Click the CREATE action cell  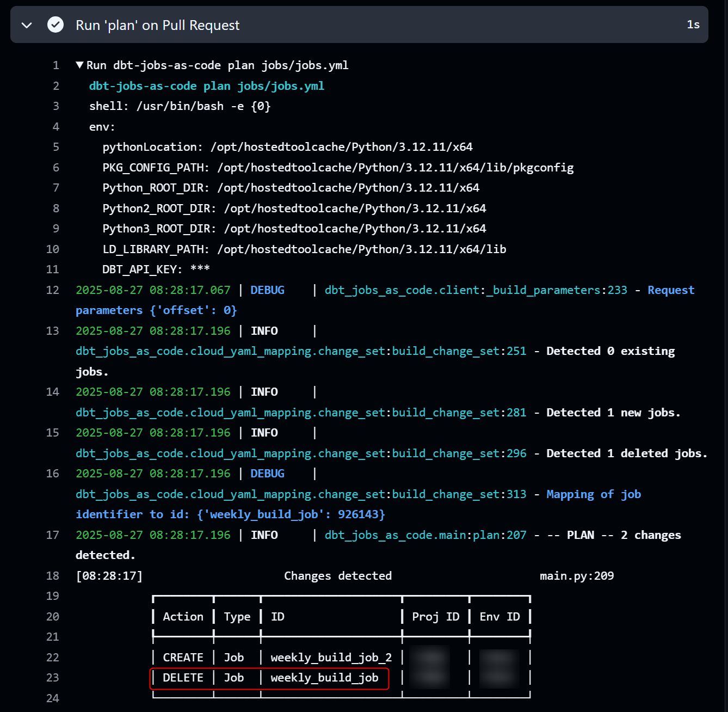[x=183, y=658]
